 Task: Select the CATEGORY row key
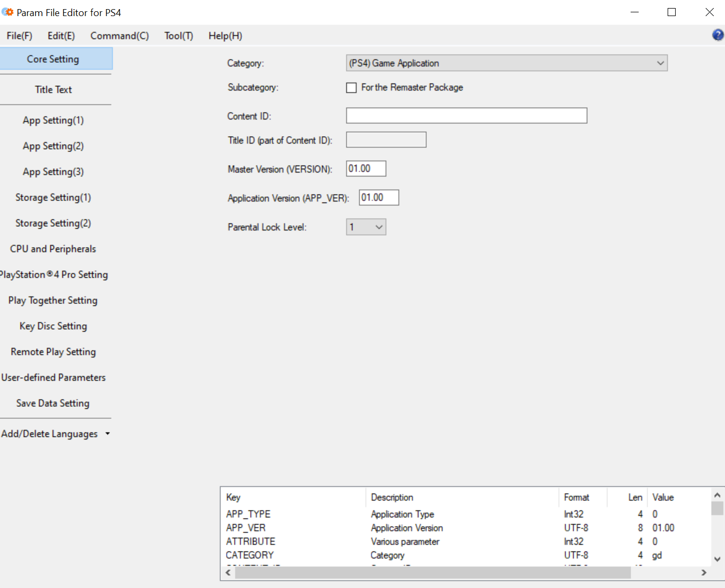point(250,555)
